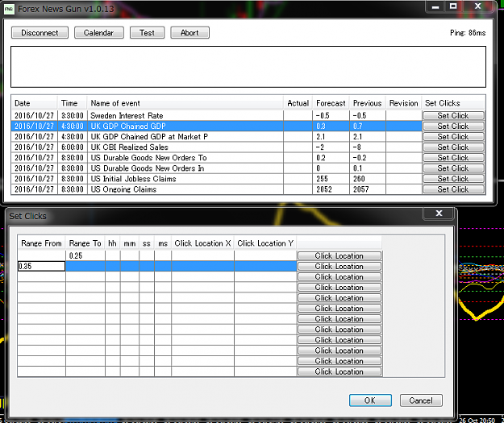
Task: Click the Date column header
Action: tap(34, 103)
